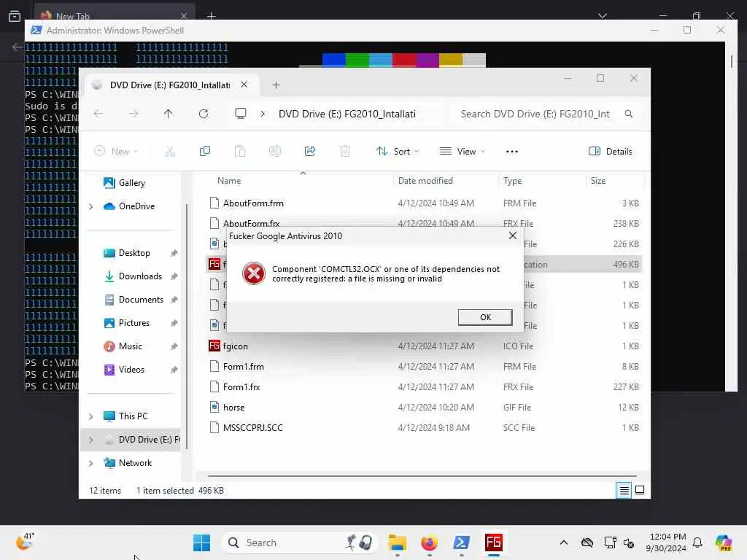Expand the OneDrive tree node
The width and height of the screenshot is (747, 560).
pos(91,206)
